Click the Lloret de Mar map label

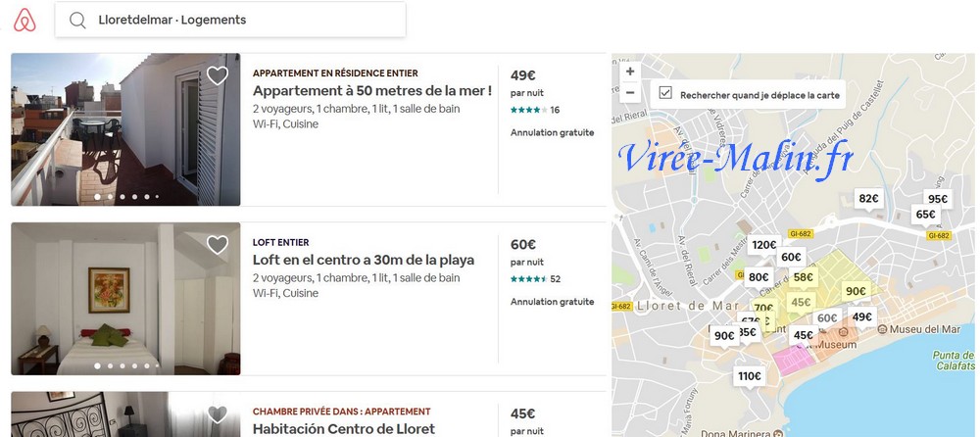(x=688, y=306)
